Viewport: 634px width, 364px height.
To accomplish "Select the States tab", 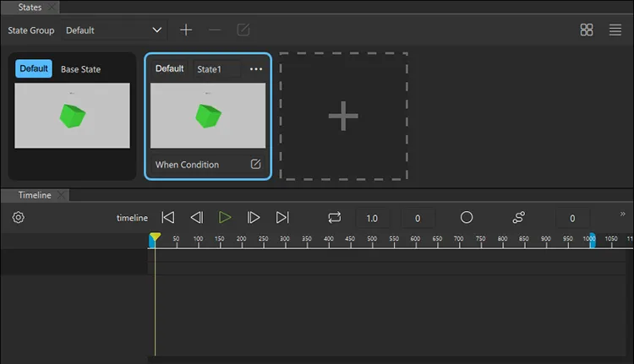I will [x=30, y=7].
